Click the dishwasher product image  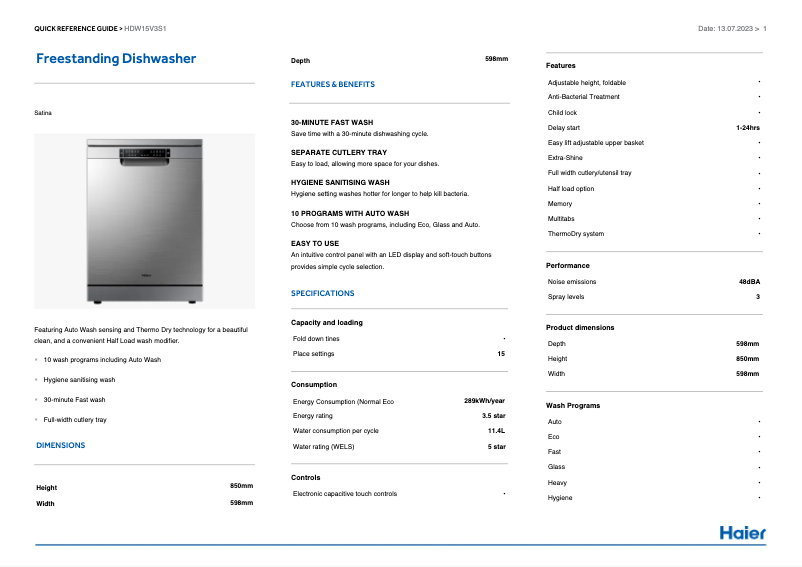point(145,220)
